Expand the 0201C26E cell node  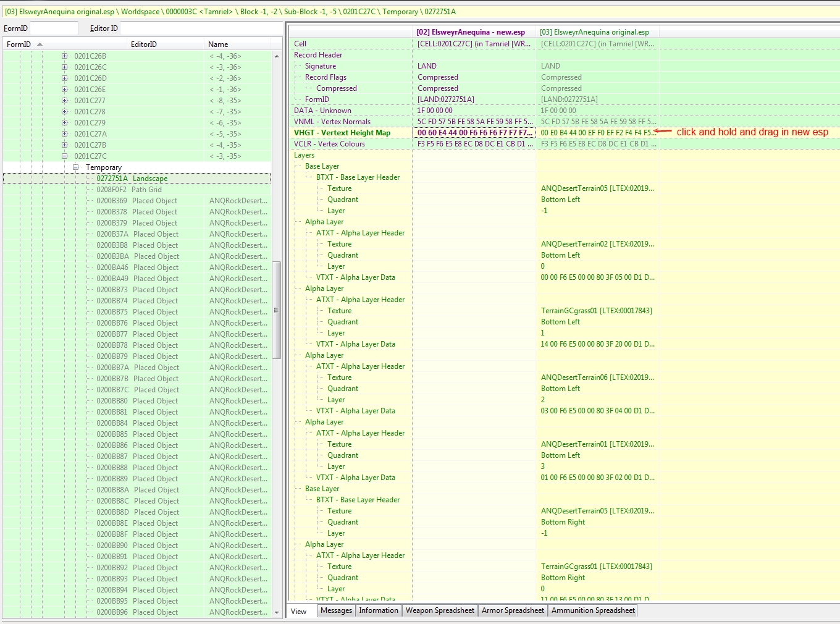pos(64,90)
